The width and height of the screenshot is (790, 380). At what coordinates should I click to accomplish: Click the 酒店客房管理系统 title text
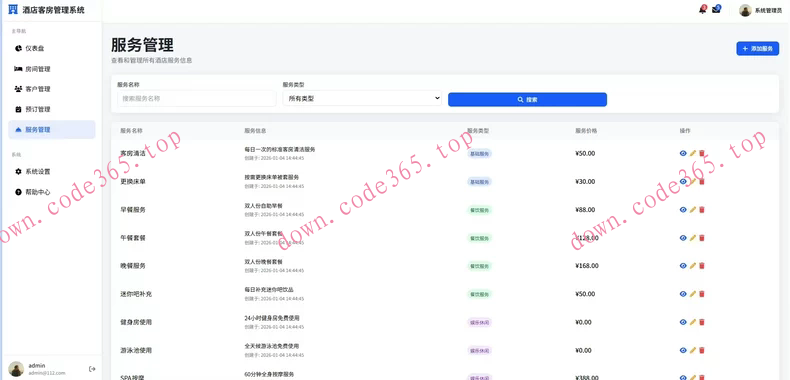53,10
